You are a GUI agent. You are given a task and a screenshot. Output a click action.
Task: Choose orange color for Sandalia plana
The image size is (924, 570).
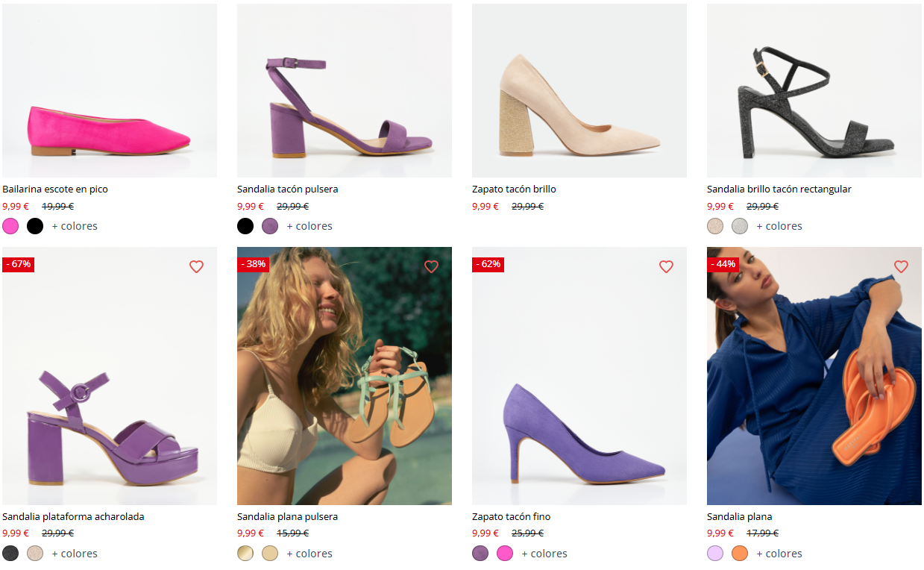click(740, 554)
